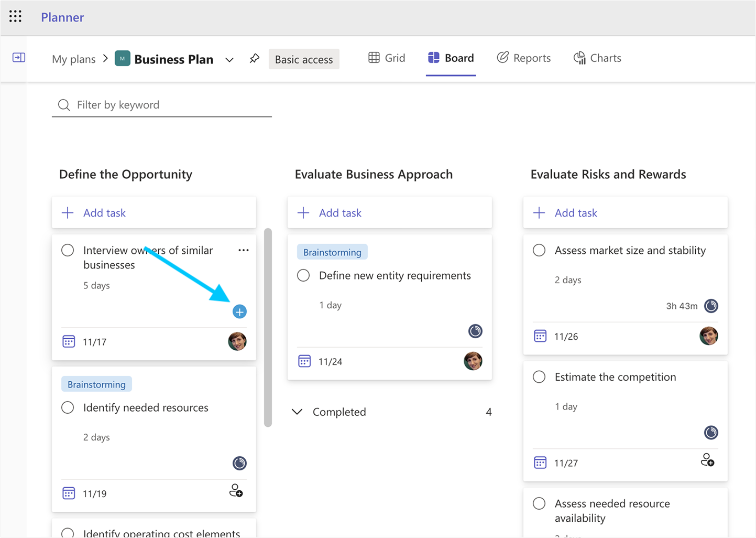756x538 pixels.
Task: Collapse the Completed section
Action: 297,412
